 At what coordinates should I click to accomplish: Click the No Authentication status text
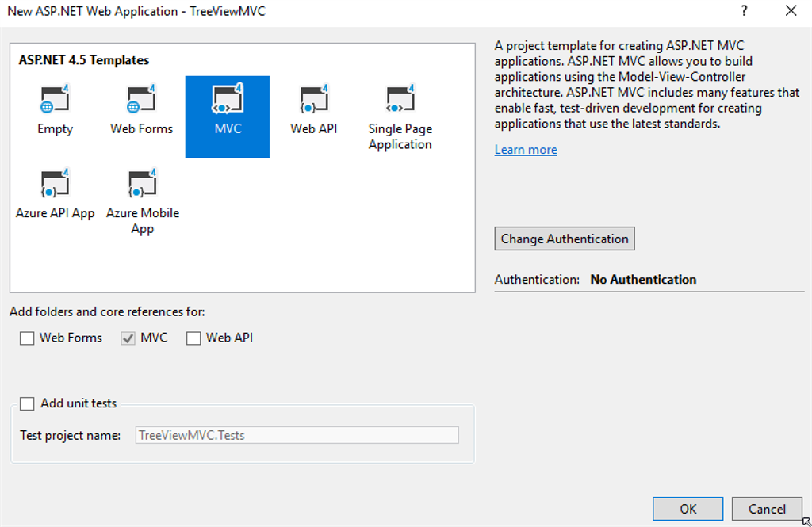point(643,280)
